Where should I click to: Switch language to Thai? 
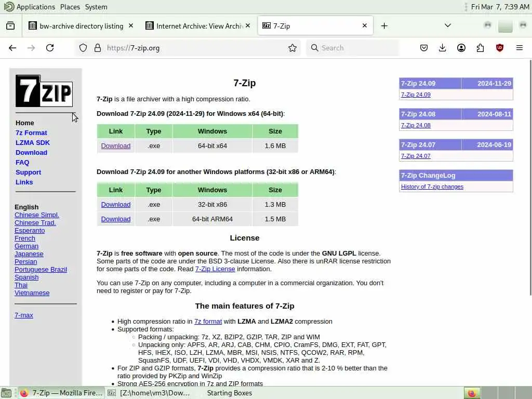click(21, 285)
